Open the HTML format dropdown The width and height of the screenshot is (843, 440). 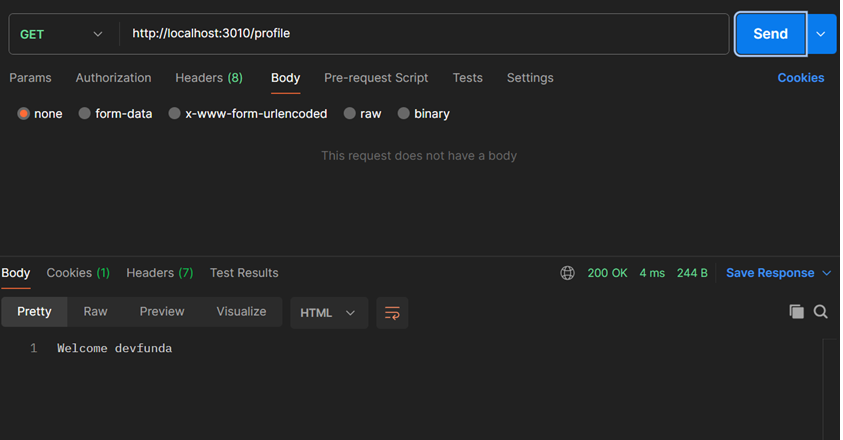pyautogui.click(x=328, y=313)
